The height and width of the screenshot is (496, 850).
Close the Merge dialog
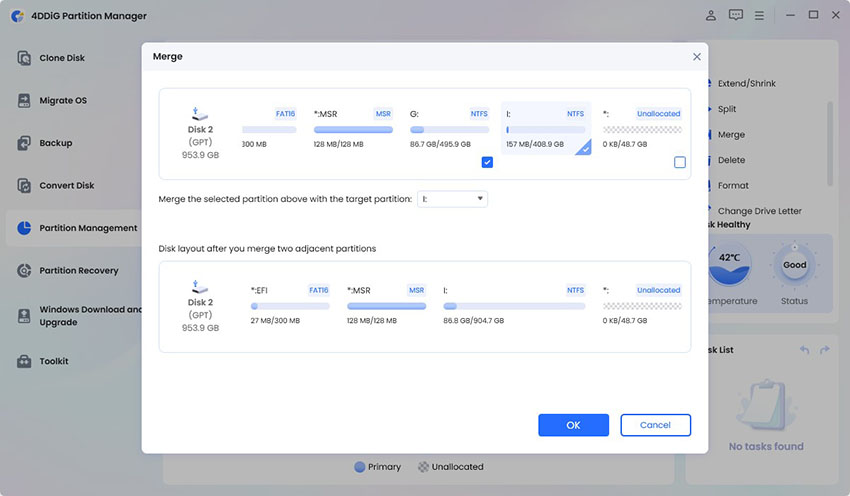[697, 56]
